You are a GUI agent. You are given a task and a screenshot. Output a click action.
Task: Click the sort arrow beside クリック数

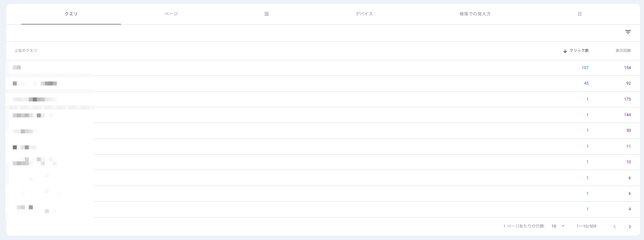565,51
